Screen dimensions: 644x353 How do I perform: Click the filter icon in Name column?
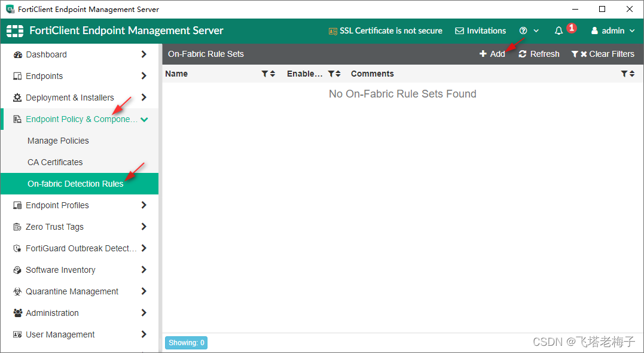pyautogui.click(x=265, y=74)
